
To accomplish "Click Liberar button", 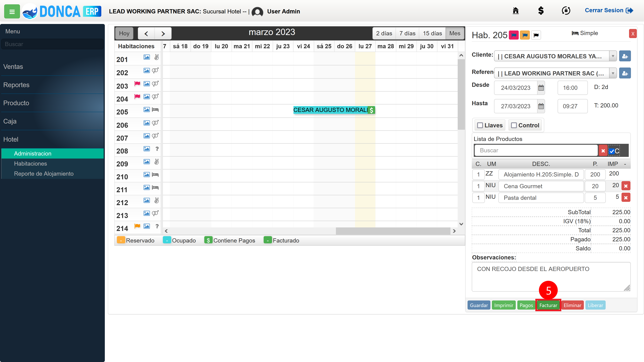I will (x=595, y=305).
